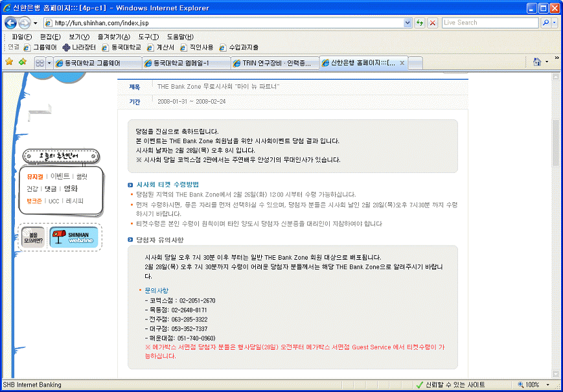Open the 나라장터 links bar bookmark
The image size is (563, 392).
(x=79, y=47)
